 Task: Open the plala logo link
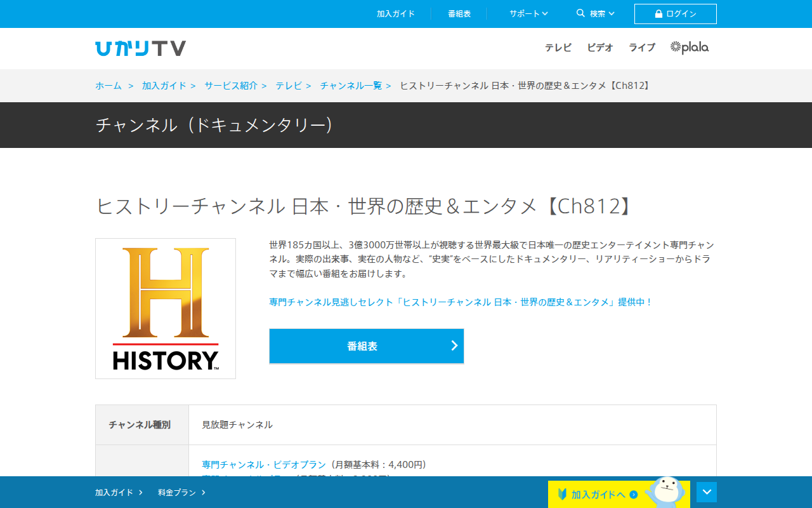click(690, 47)
